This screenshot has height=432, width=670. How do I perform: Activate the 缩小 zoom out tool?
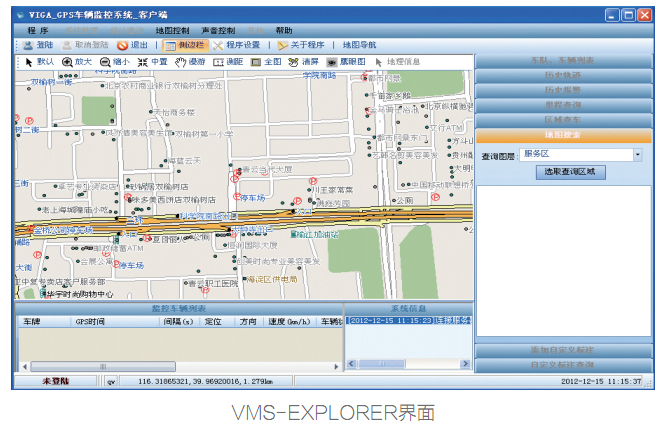coord(115,62)
